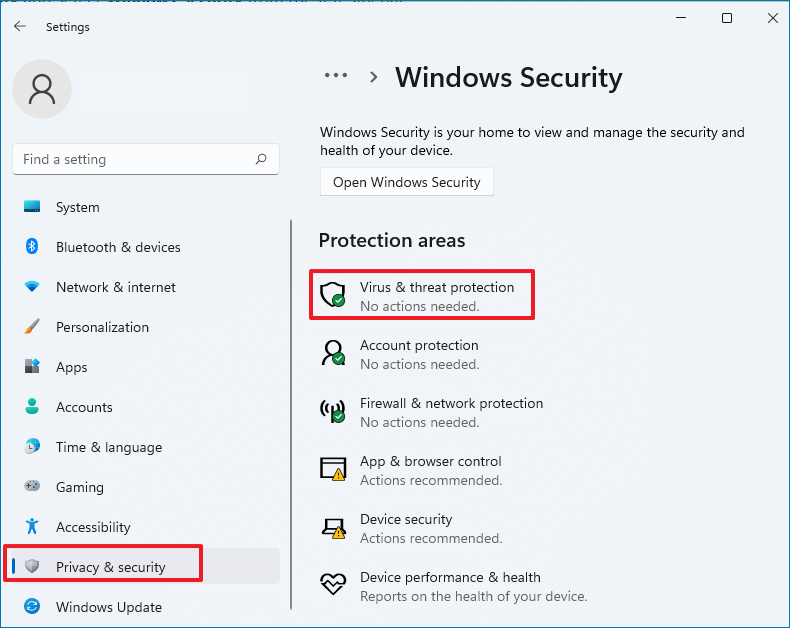Viewport: 790px width, 628px height.
Task: Open Firewall & network protection link
Action: coord(451,404)
